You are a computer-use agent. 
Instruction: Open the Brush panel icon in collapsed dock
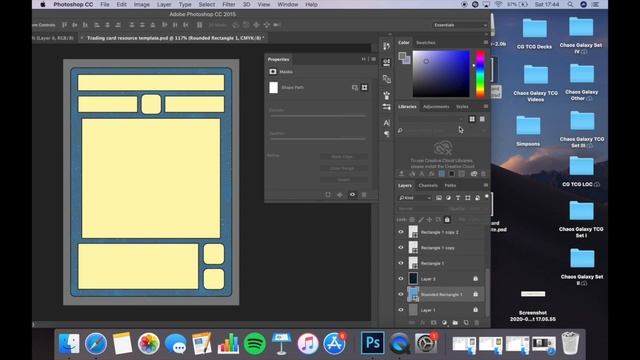pos(387,96)
